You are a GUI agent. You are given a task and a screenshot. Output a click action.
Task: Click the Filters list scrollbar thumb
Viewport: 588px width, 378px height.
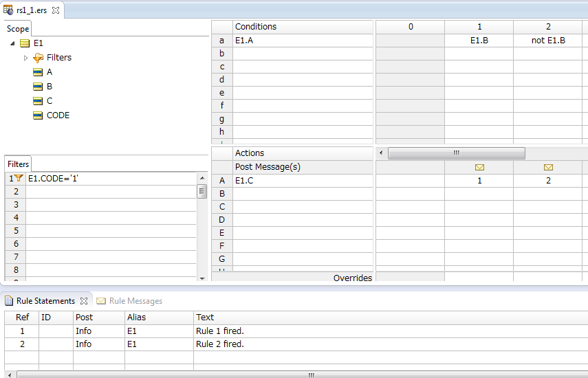[202, 192]
